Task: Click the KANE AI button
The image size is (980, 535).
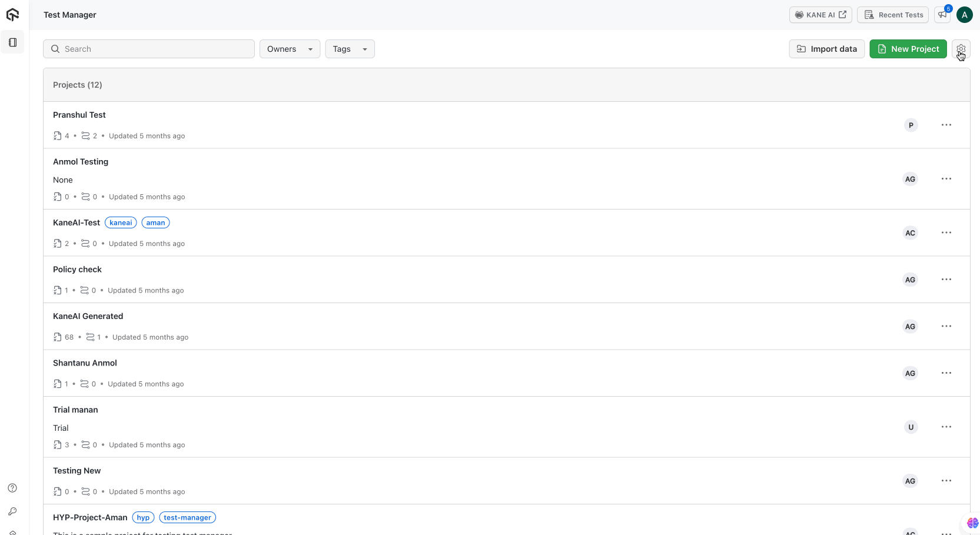Action: click(x=820, y=15)
